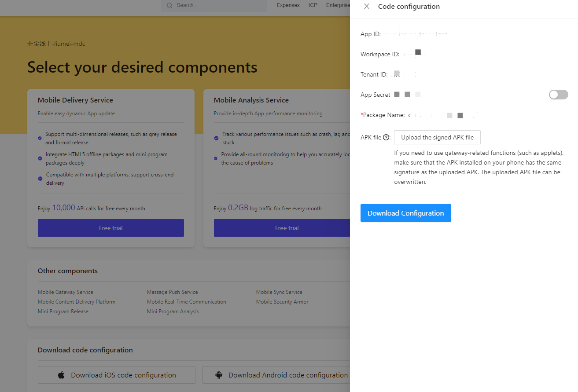Click the search magnifier icon
Screen dimensions: 578x392
point(169,5)
